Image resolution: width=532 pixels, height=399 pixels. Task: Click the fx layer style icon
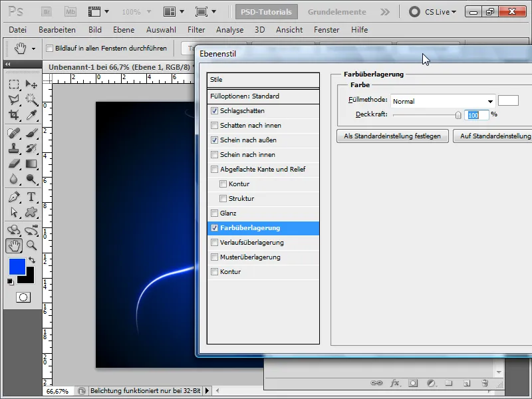tap(394, 383)
